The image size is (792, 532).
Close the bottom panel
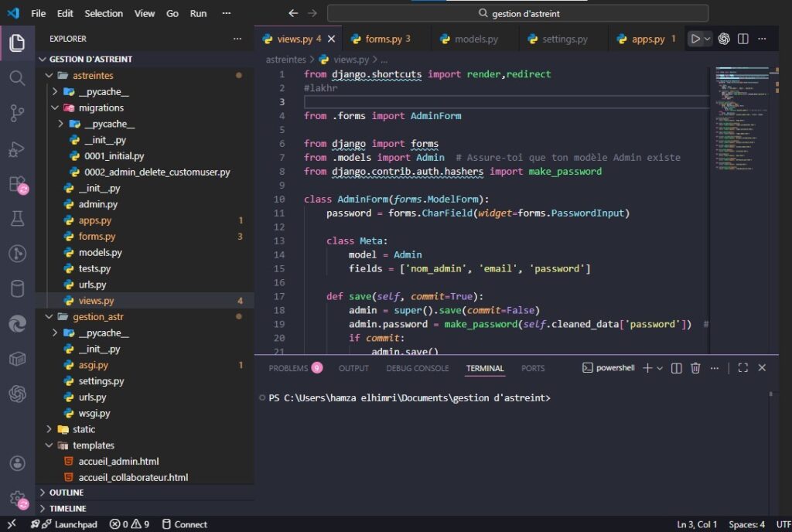(x=762, y=368)
